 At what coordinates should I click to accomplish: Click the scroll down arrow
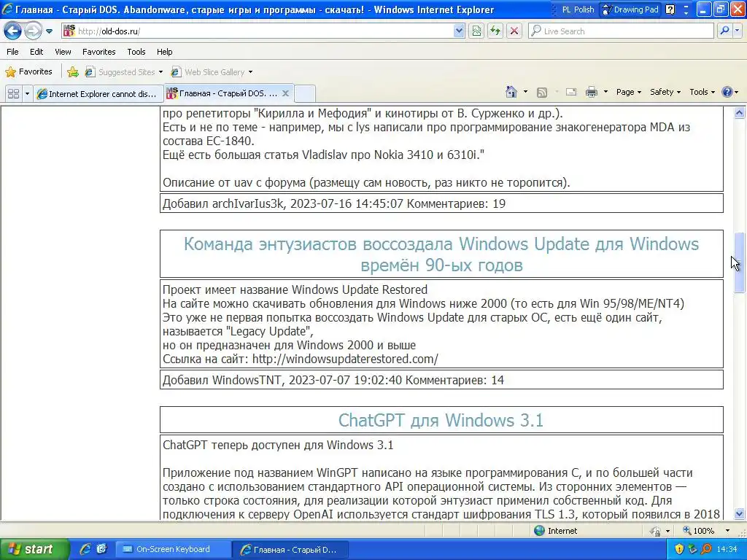[x=740, y=514]
